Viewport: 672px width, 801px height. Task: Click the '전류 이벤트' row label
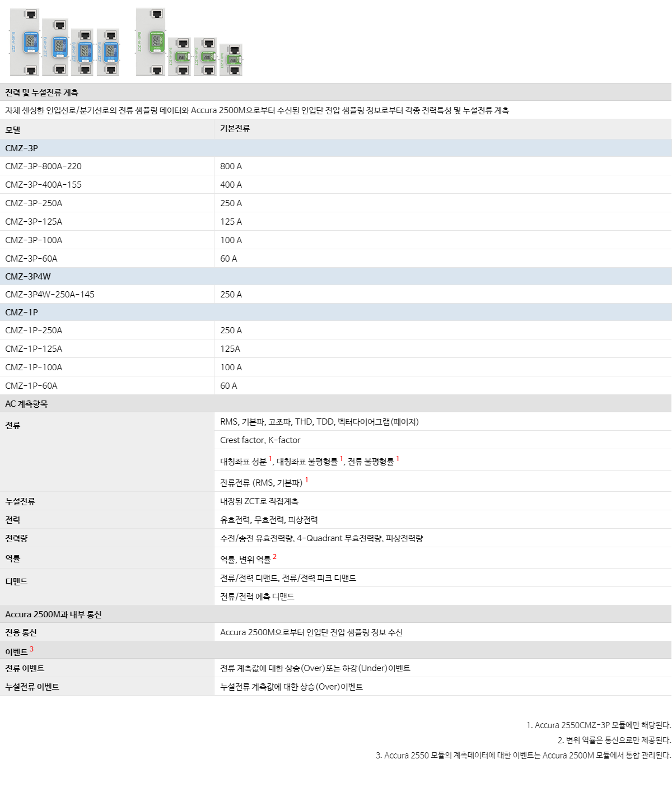click(25, 668)
